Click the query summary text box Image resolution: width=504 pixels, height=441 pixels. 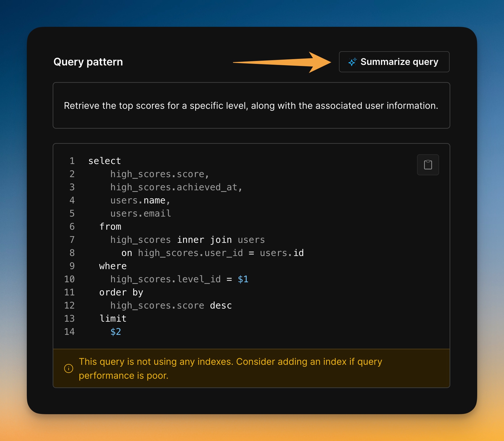click(x=251, y=106)
